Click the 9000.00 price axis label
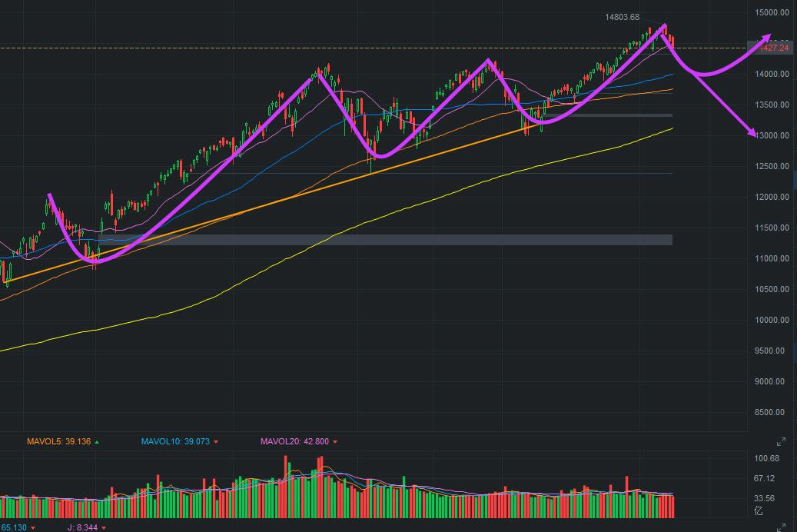This screenshot has height=532, width=797. pyautogui.click(x=770, y=381)
